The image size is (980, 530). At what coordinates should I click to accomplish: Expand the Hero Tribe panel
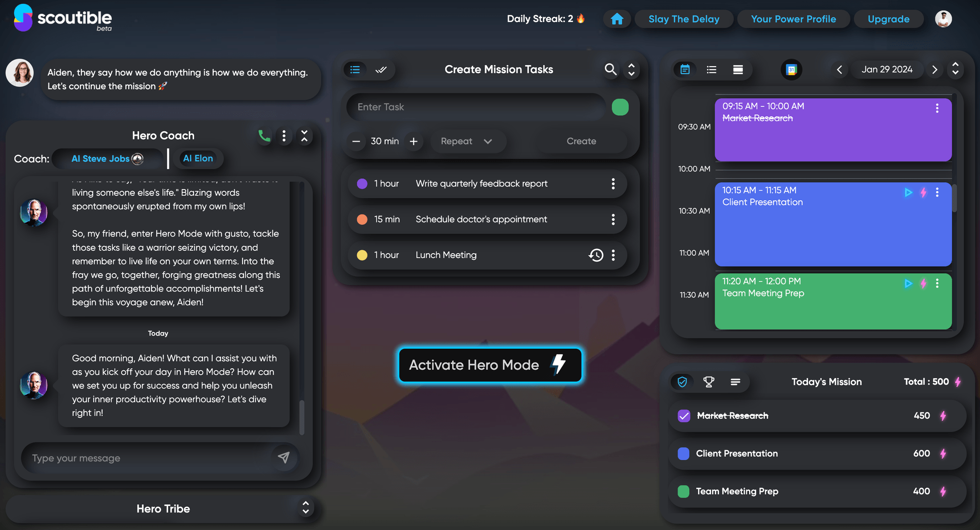tap(305, 508)
